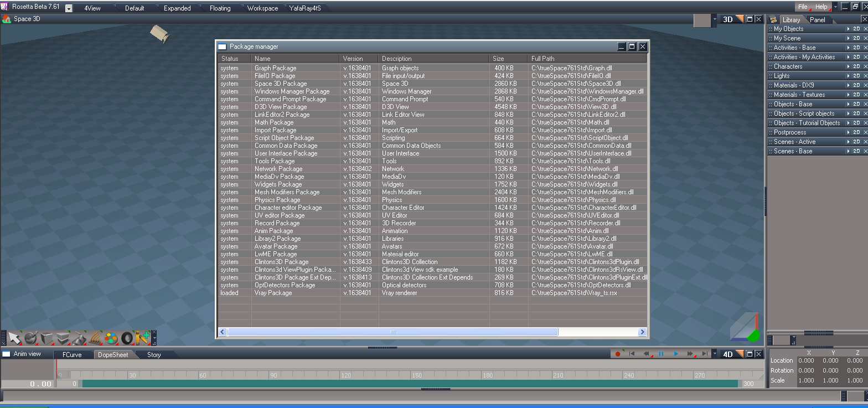Select the arrow Object tool in the bottom toolbar
868x408 pixels.
15,338
